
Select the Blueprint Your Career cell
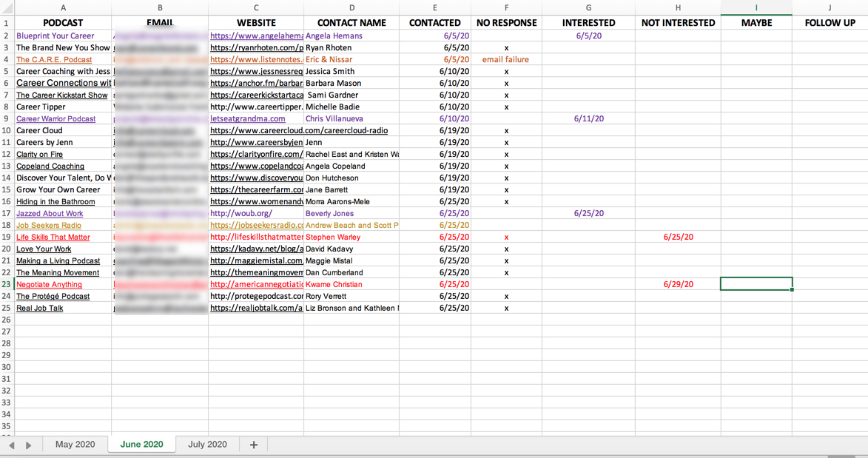(63, 36)
